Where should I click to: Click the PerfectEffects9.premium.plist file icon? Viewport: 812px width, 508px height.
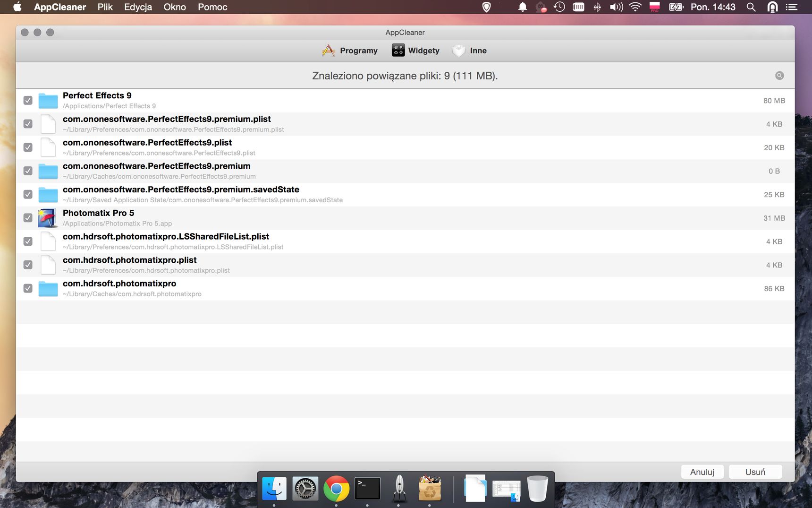point(48,124)
